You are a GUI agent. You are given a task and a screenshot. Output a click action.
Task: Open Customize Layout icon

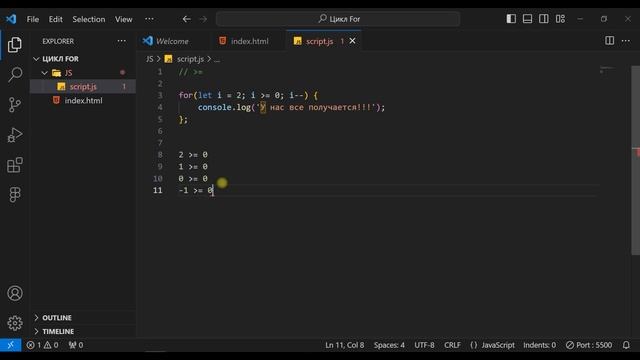coord(560,19)
